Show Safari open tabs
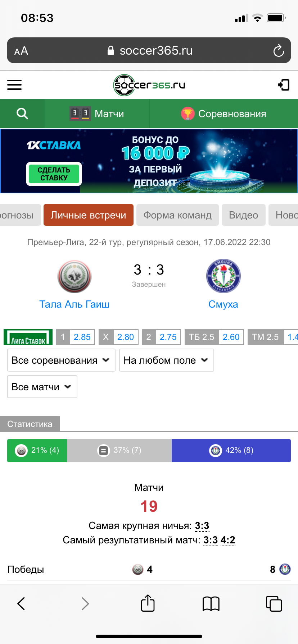This screenshot has height=644, width=298. [274, 603]
